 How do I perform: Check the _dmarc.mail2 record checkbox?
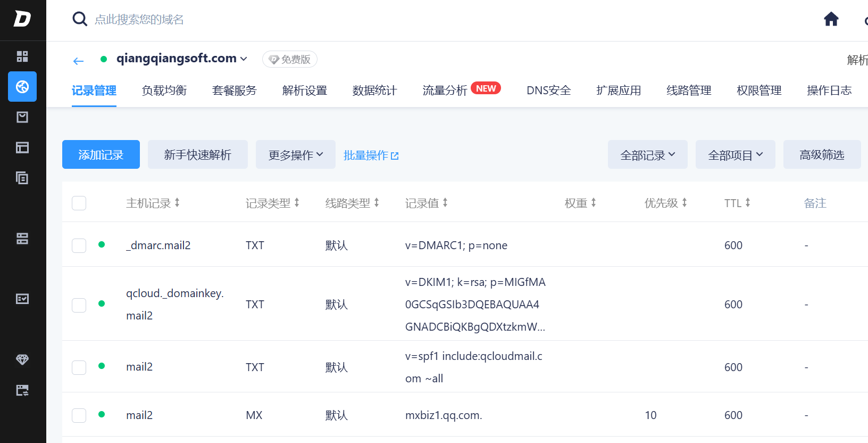tap(79, 245)
